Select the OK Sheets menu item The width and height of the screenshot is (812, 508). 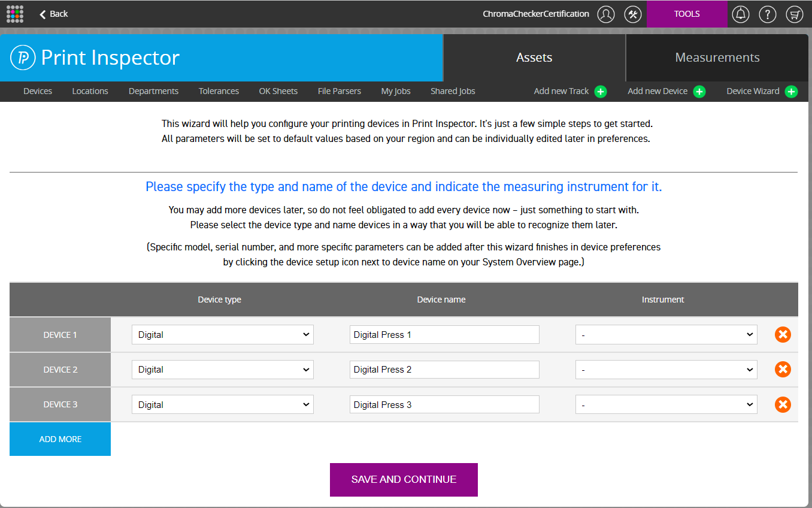coord(278,91)
